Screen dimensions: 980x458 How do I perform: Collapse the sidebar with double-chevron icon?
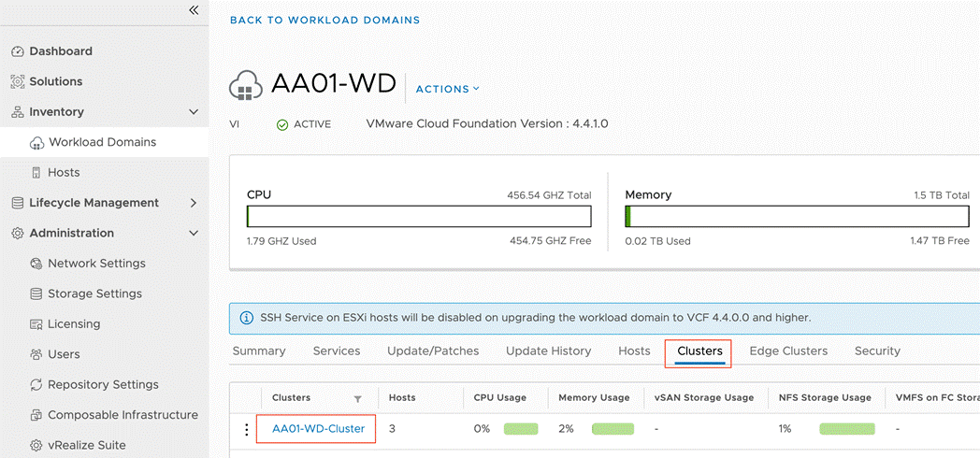point(194,10)
